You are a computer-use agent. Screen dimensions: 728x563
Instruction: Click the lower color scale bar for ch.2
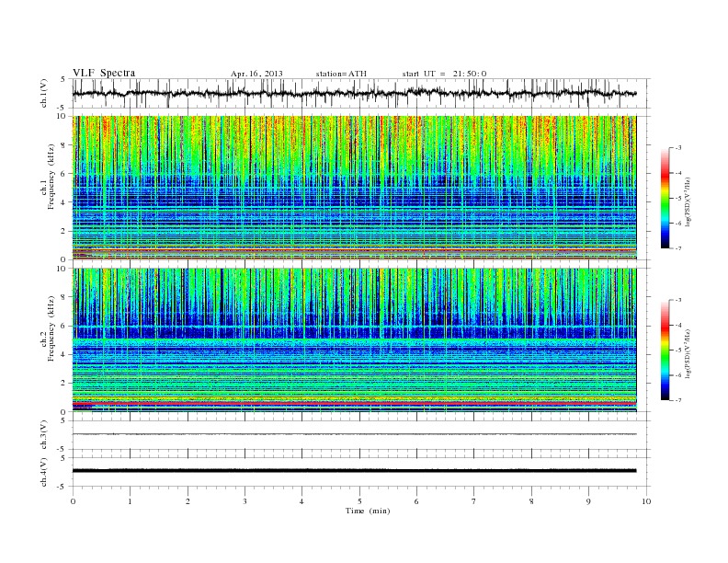[x=665, y=350]
